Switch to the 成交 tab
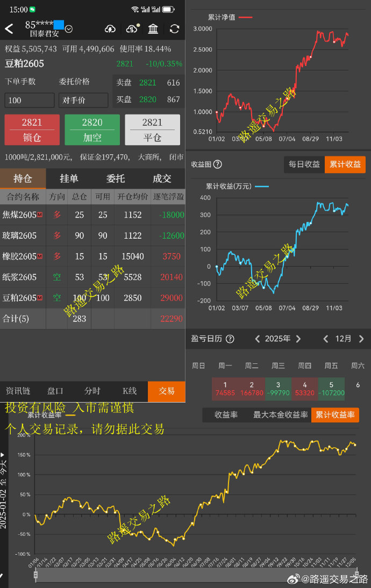 [162, 178]
